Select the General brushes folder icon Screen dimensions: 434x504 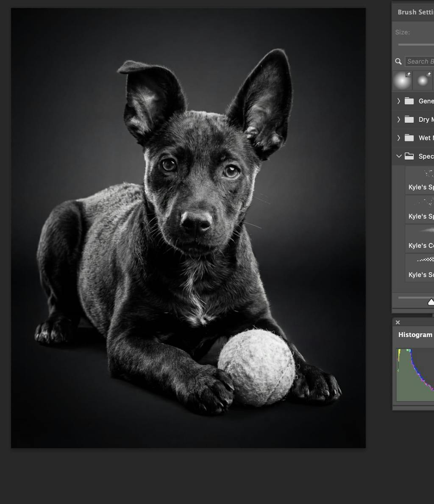[409, 101]
